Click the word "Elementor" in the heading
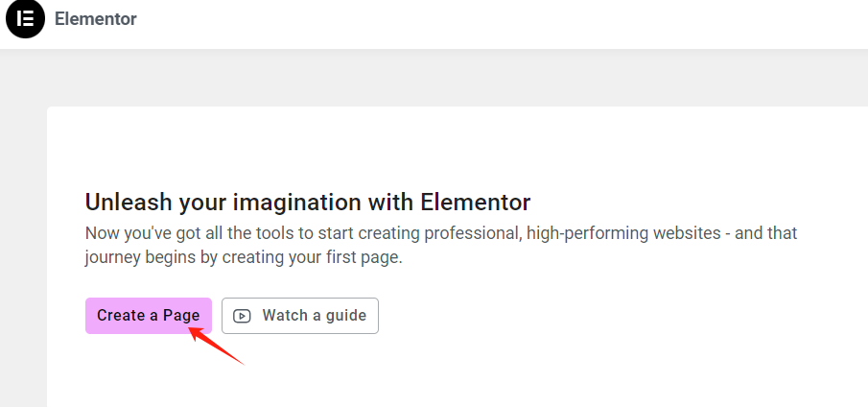Viewport: 868px width, 407px height. [475, 203]
